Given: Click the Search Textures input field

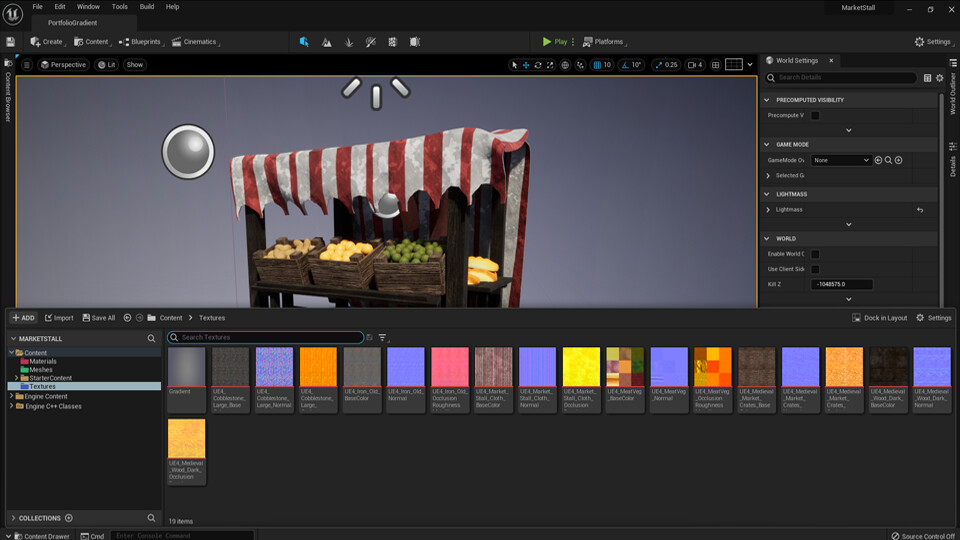Looking at the screenshot, I should [x=266, y=337].
